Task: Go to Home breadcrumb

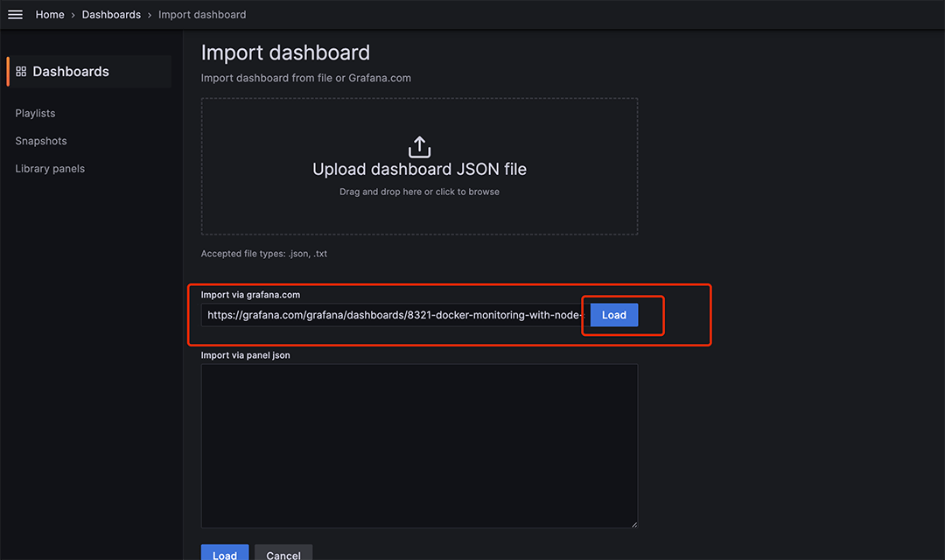Action: pos(50,15)
